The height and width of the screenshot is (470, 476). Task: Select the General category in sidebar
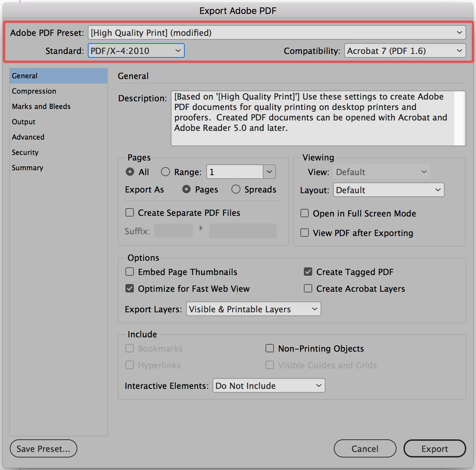(59, 76)
